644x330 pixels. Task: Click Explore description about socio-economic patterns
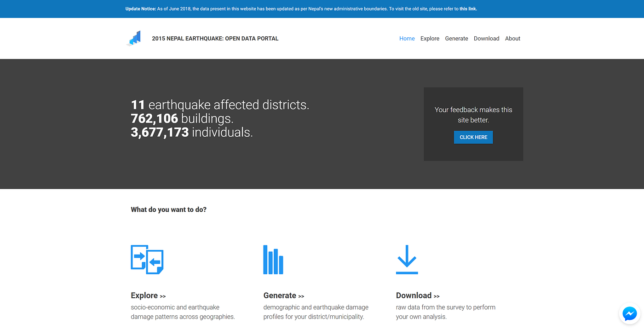tap(183, 312)
